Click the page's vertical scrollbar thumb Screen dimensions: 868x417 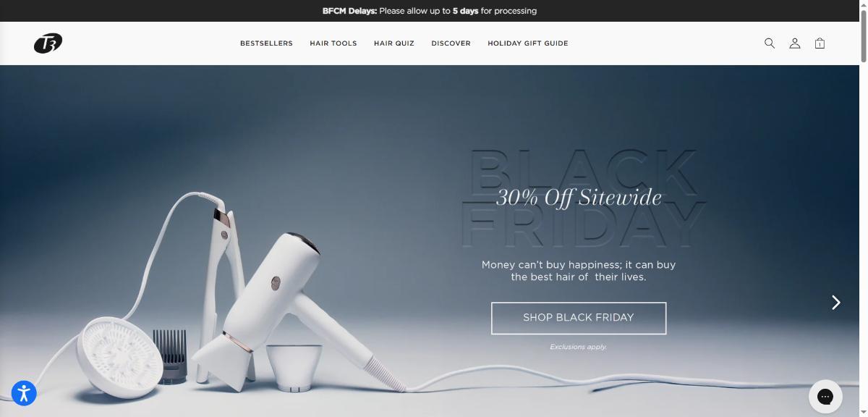click(864, 36)
